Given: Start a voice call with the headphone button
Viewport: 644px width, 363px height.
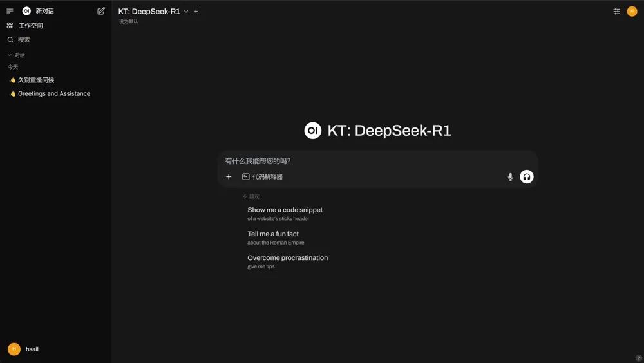Looking at the screenshot, I should [527, 176].
